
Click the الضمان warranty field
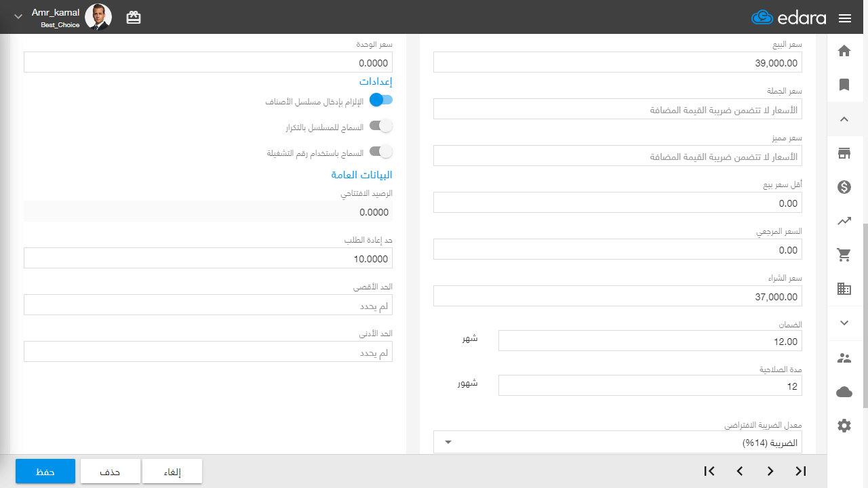click(650, 341)
